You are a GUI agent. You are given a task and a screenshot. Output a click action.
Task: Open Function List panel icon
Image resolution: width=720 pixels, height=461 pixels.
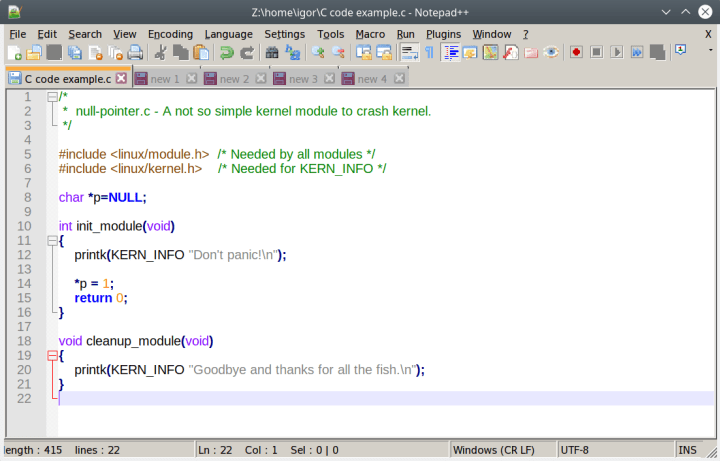pyautogui.click(x=511, y=52)
